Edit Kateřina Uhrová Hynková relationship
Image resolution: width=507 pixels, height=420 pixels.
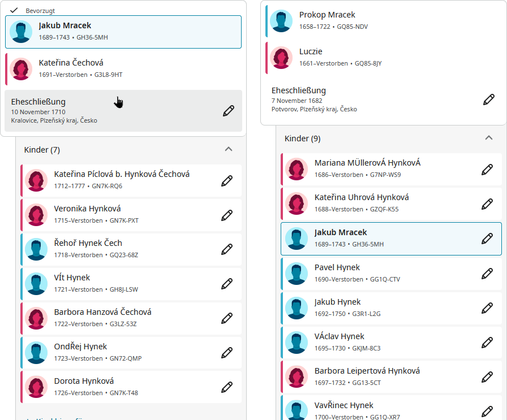tap(487, 204)
